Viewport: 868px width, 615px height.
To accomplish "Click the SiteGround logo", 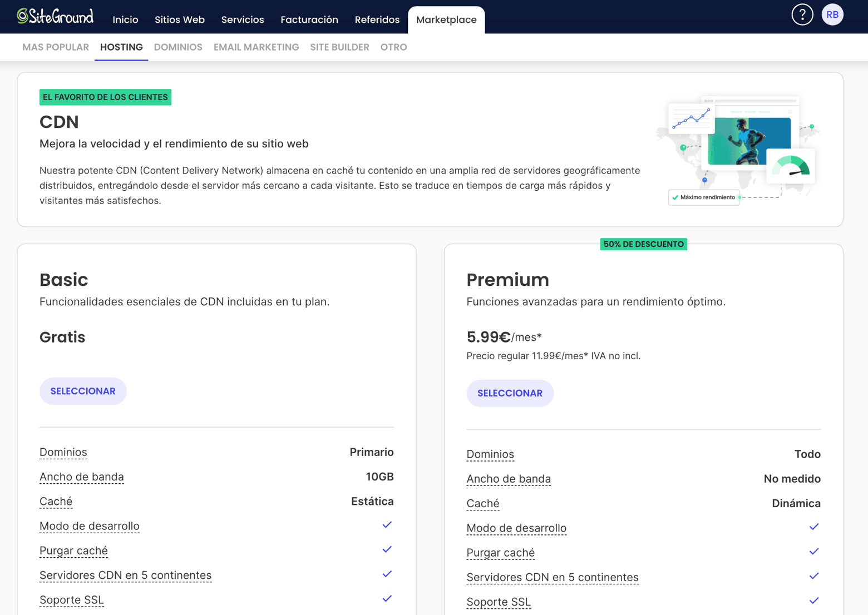I will [x=55, y=16].
